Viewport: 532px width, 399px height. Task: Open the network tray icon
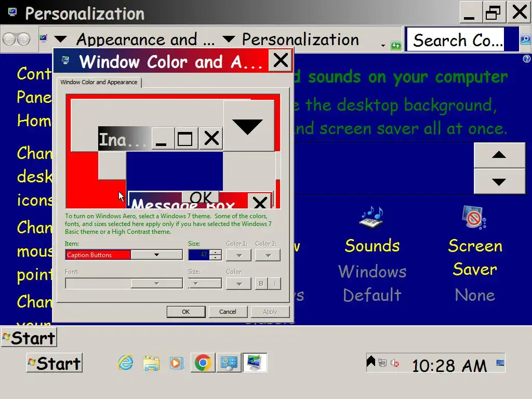click(x=382, y=363)
